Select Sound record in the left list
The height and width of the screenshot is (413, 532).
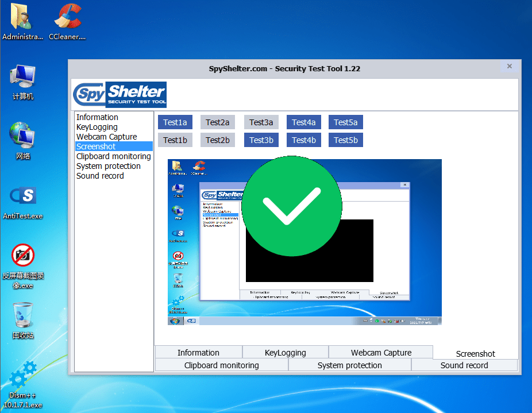coord(114,176)
